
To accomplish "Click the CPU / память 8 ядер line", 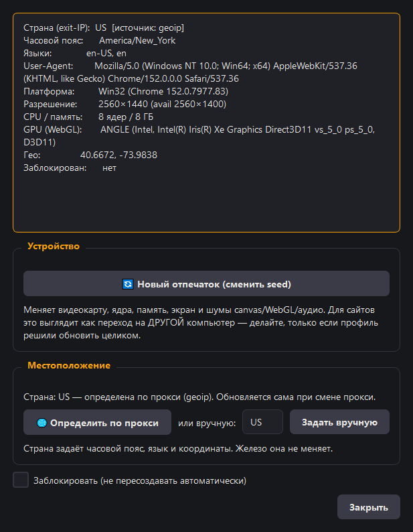I will [88, 117].
